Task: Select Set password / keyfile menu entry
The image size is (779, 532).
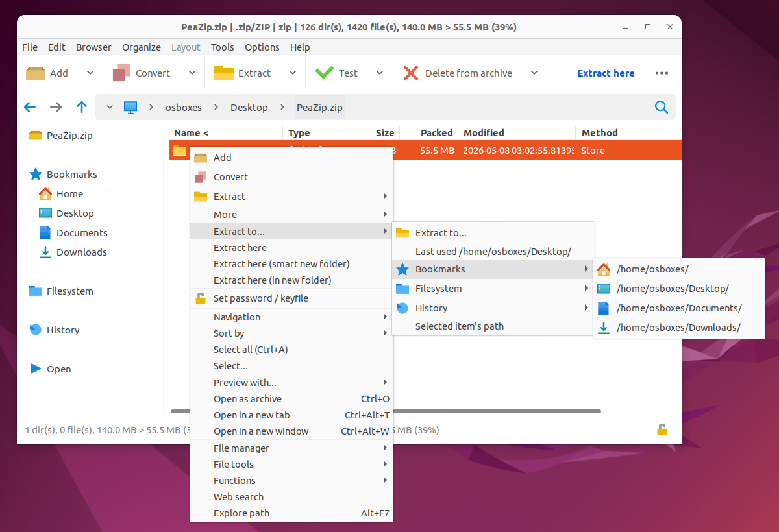Action: tap(291, 298)
